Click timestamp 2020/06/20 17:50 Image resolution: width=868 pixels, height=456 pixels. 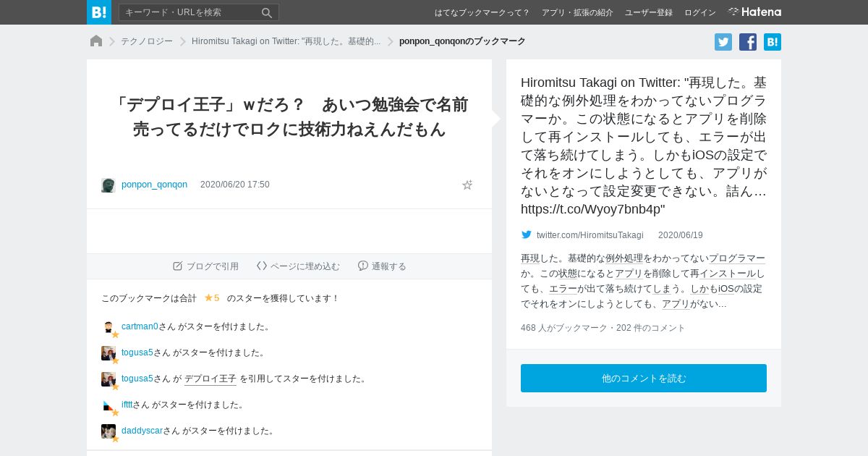tap(235, 185)
